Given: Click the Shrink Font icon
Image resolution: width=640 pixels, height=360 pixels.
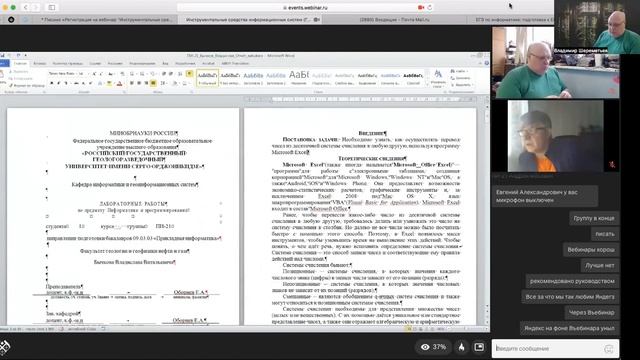Looking at the screenshot, I should [101, 74].
